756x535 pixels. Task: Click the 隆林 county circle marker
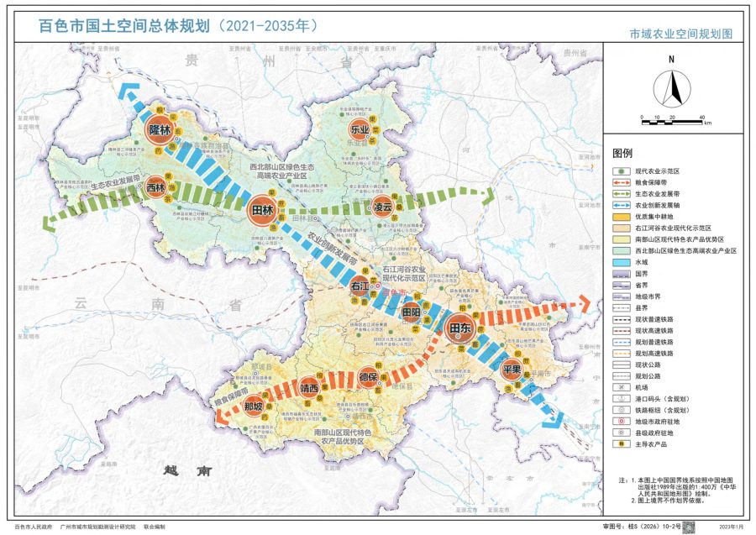[x=160, y=129]
